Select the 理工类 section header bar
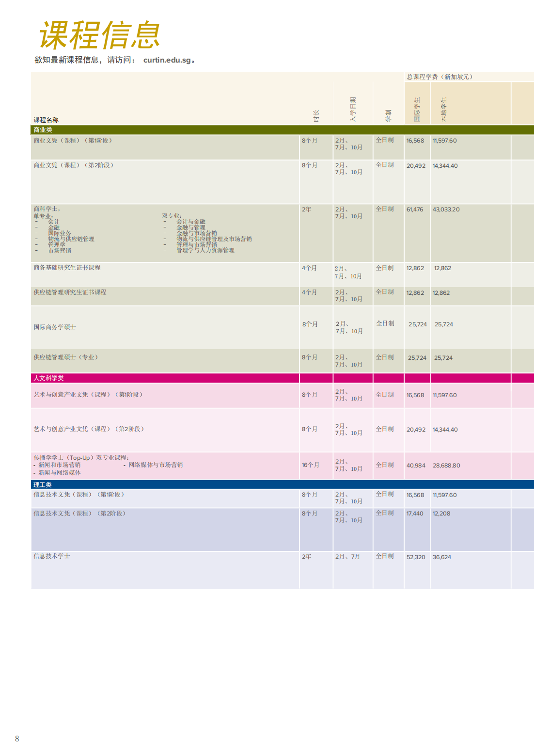The image size is (534, 756). pos(43,485)
